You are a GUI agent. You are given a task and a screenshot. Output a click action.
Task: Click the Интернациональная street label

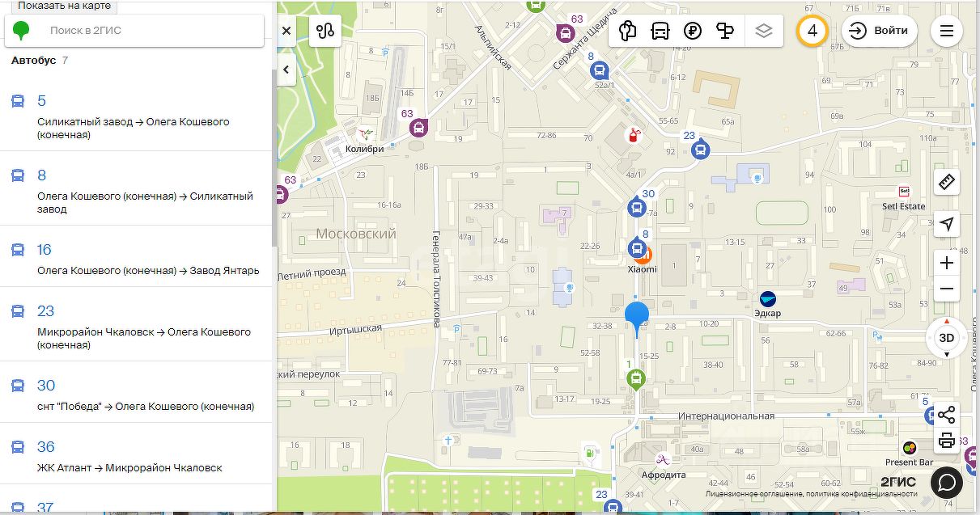click(726, 416)
